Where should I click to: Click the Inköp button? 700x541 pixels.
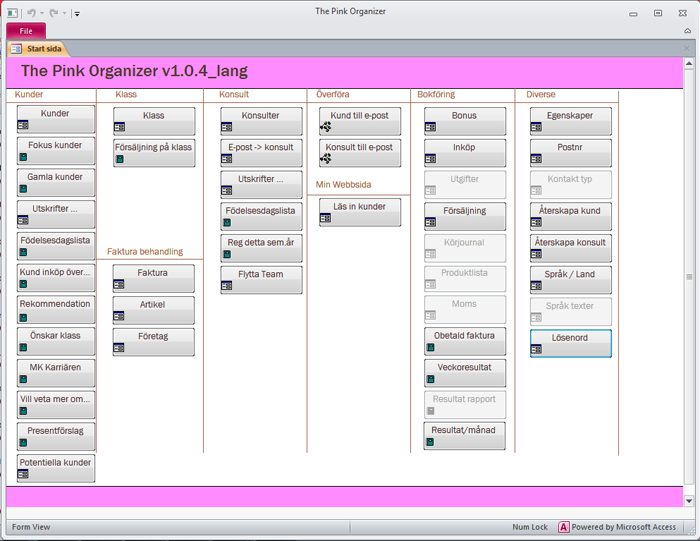pyautogui.click(x=465, y=153)
